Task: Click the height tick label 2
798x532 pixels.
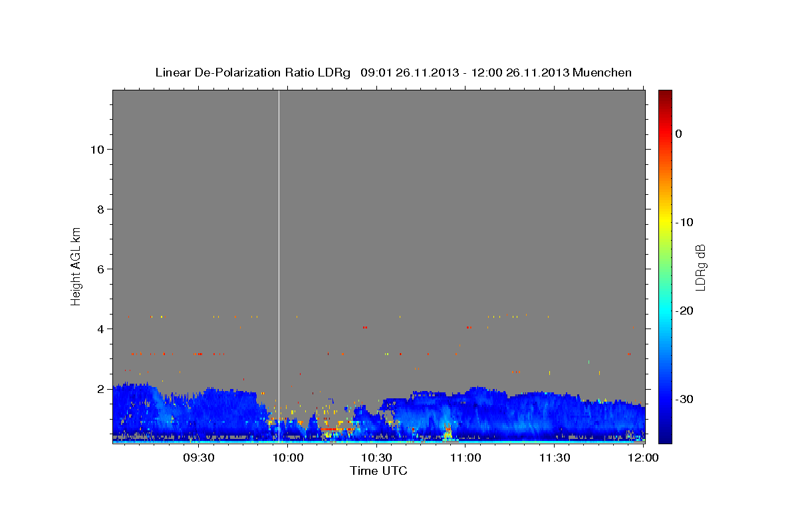Action: coord(101,388)
